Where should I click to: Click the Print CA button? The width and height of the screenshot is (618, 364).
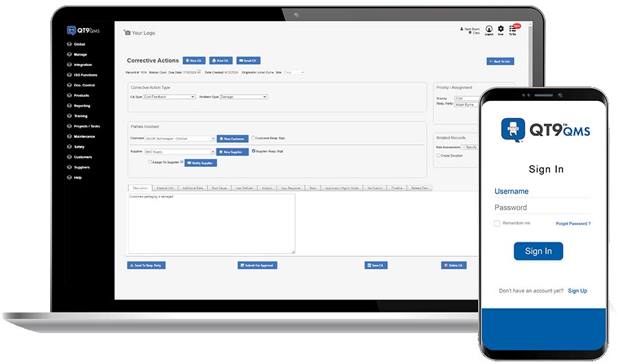point(220,60)
